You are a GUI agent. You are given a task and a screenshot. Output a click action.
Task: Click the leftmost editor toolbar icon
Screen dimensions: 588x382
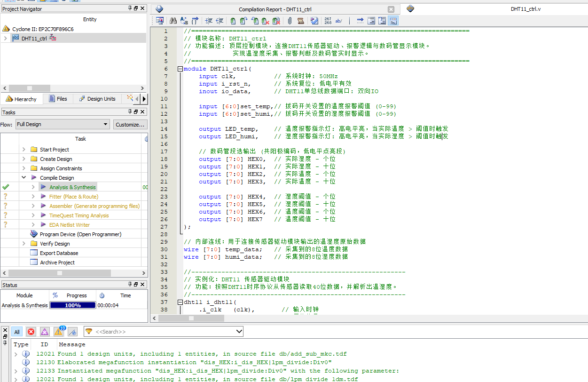pos(160,21)
